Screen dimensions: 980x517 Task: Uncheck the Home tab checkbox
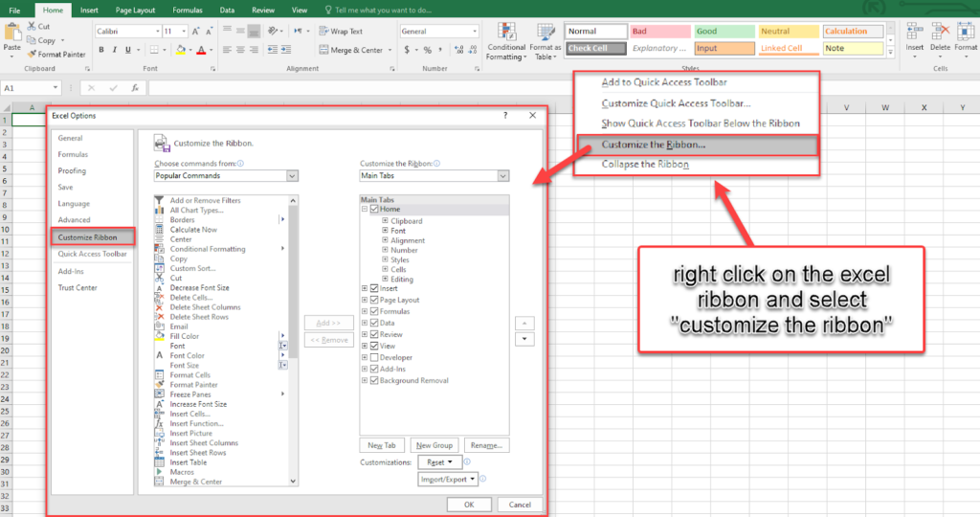(374, 209)
